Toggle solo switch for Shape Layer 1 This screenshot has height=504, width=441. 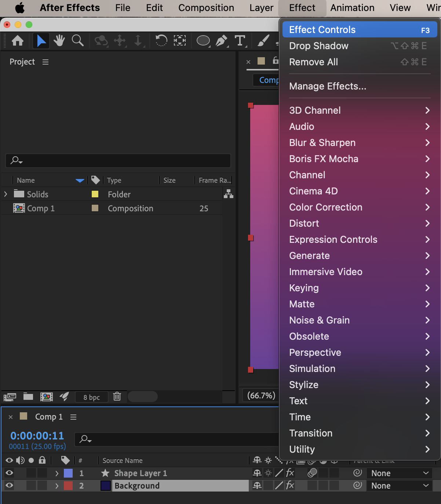coord(31,473)
